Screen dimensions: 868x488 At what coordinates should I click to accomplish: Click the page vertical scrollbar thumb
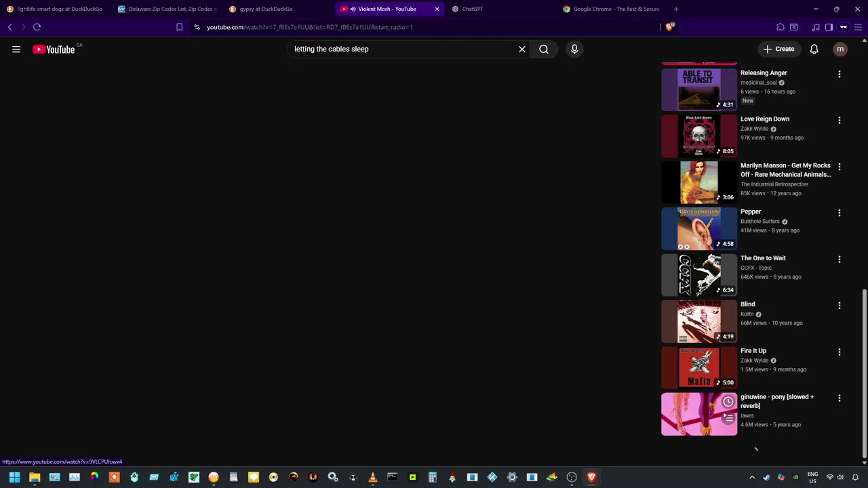[x=864, y=373]
